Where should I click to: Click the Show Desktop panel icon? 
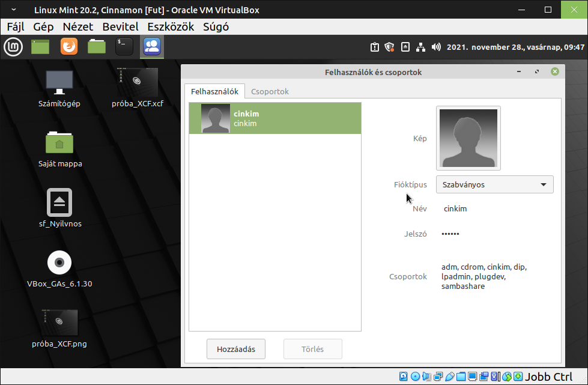[x=40, y=47]
